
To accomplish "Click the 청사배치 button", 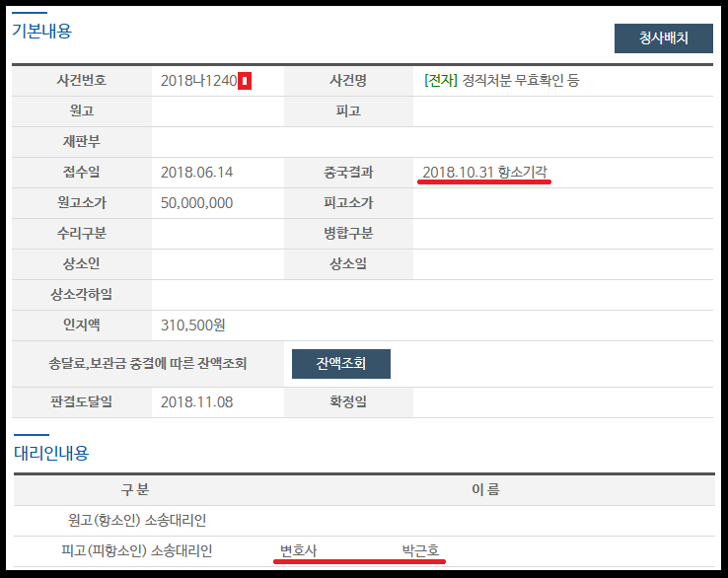I will point(663,38).
